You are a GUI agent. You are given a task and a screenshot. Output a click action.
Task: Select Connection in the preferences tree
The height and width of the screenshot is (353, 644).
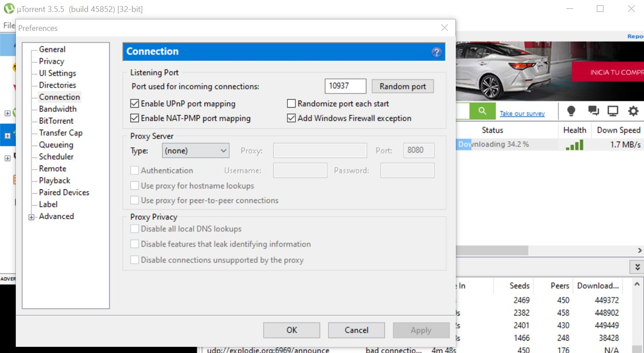(60, 97)
